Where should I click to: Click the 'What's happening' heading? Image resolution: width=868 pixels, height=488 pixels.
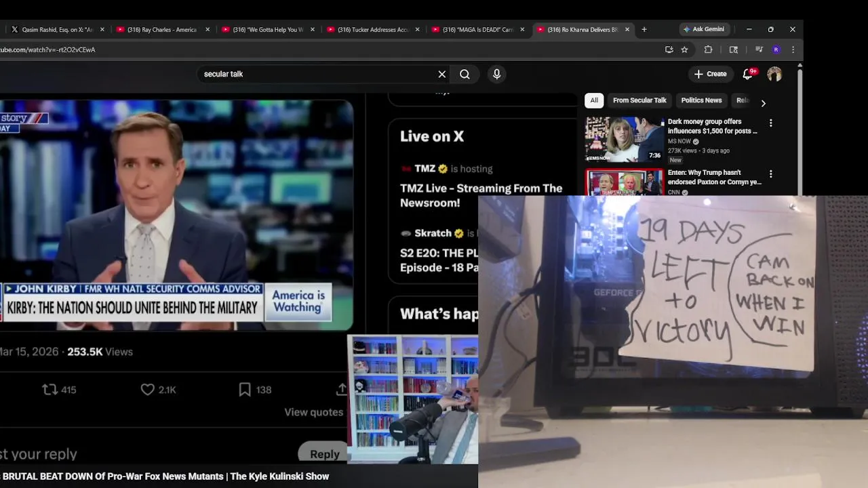(439, 314)
